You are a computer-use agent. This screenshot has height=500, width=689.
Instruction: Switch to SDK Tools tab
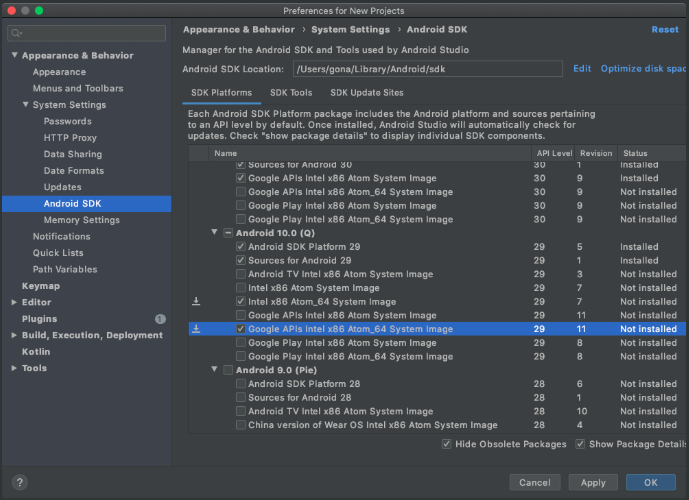(x=291, y=93)
